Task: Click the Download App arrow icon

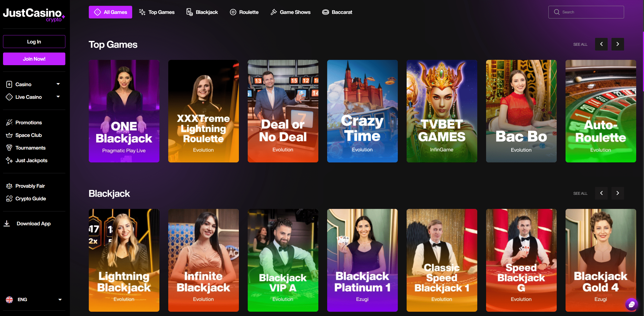Action: coord(7,223)
